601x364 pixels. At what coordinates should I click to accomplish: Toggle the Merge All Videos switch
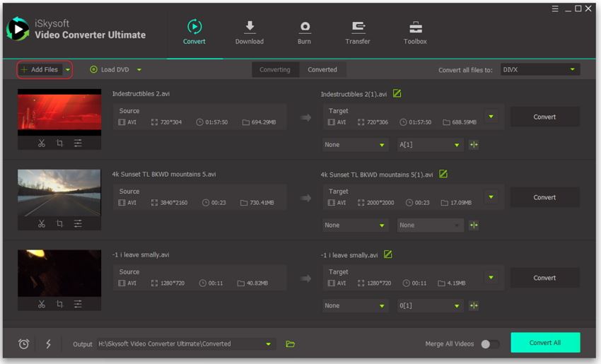click(489, 344)
